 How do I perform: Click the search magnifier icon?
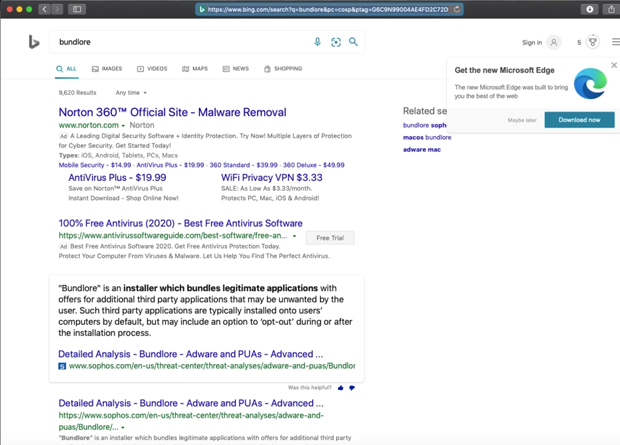(x=353, y=42)
